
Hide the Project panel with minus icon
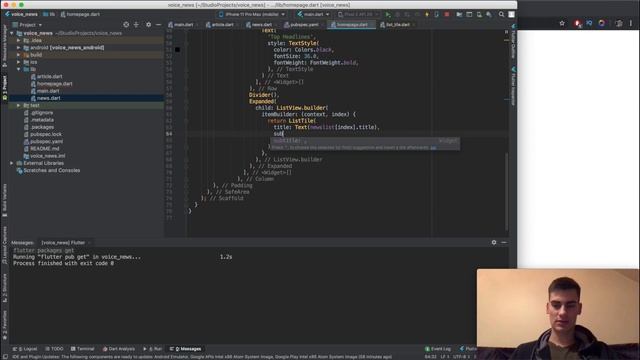158,25
